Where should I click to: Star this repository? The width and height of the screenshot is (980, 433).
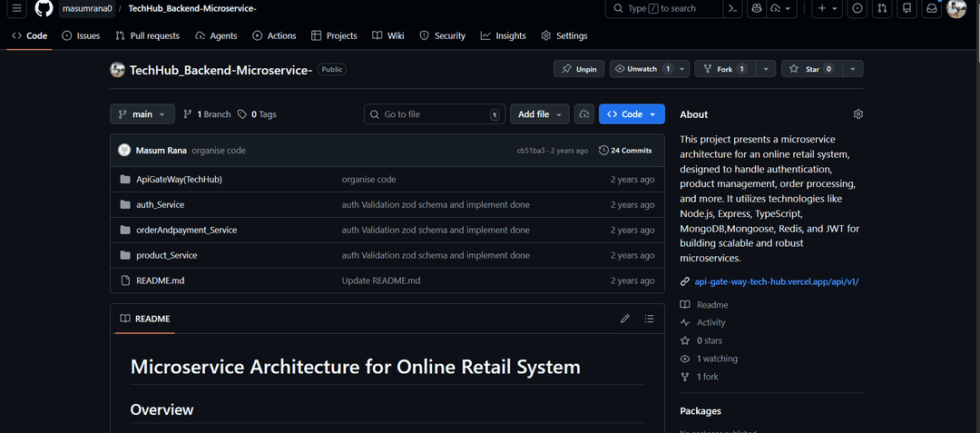(x=811, y=69)
